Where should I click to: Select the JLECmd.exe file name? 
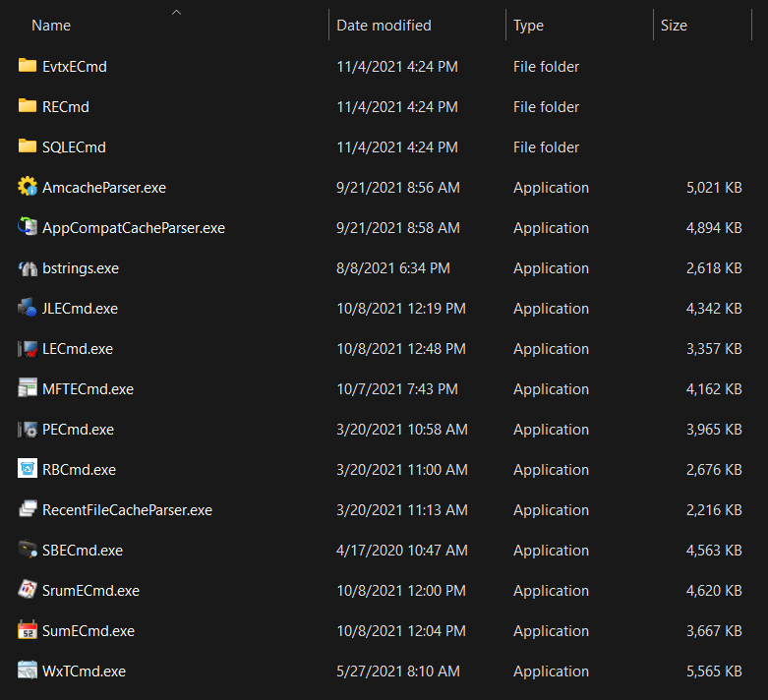(80, 308)
